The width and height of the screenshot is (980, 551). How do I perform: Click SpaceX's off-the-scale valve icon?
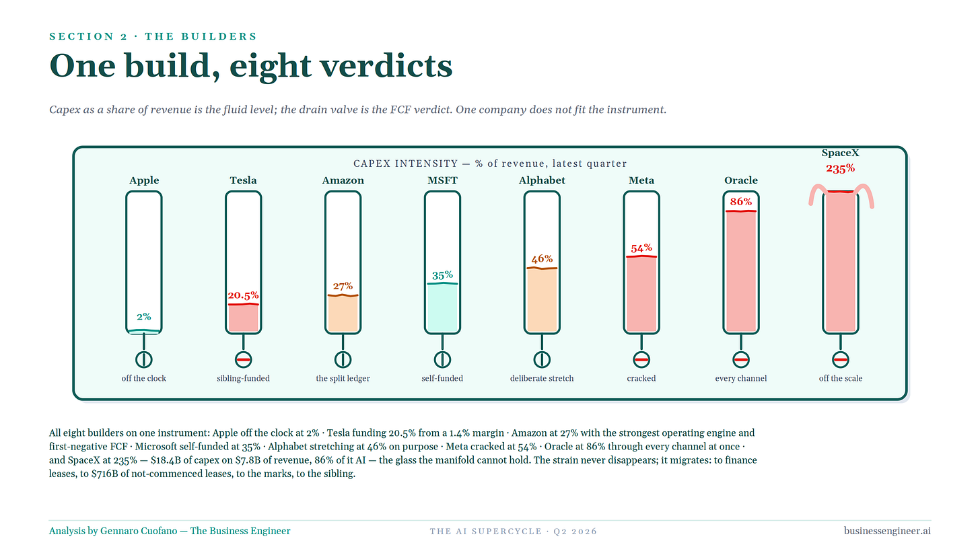[x=841, y=359]
